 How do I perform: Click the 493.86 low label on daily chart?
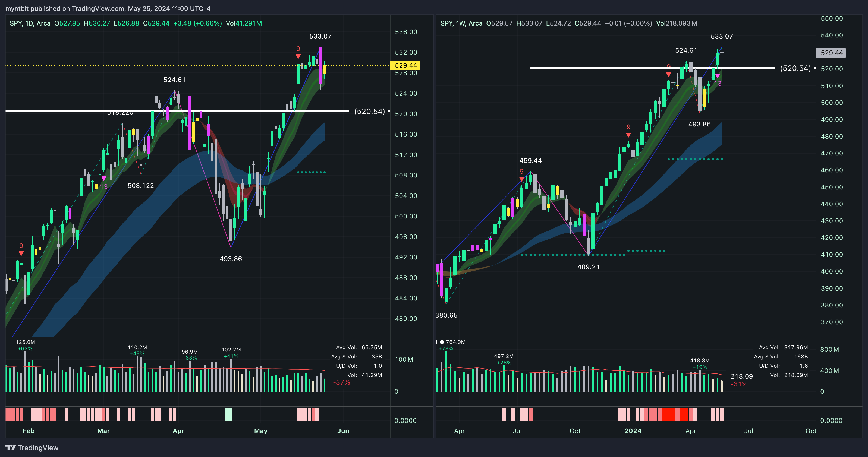pos(231,259)
